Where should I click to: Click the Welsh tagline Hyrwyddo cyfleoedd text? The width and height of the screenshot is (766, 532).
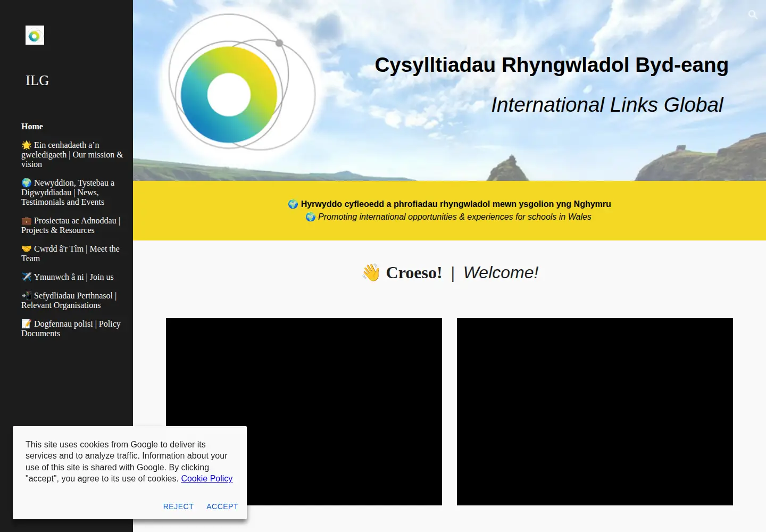449,204
